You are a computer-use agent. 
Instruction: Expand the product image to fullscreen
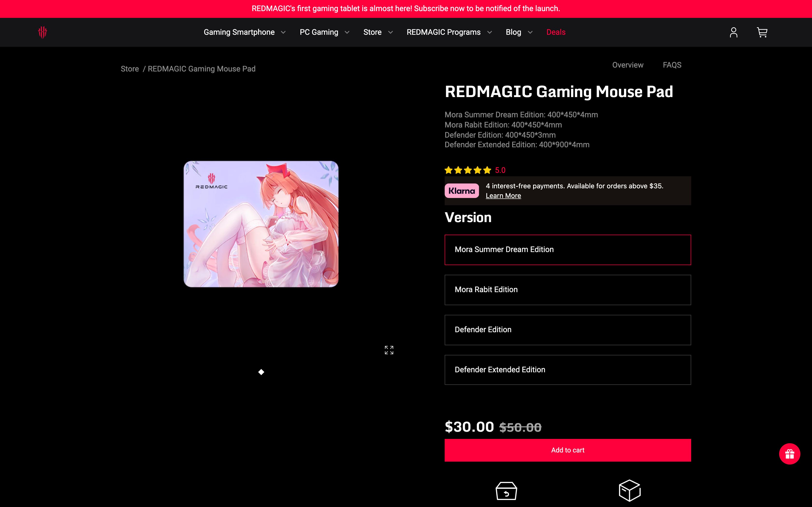(x=389, y=350)
